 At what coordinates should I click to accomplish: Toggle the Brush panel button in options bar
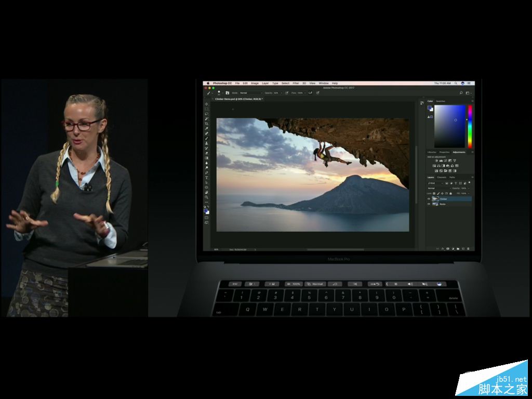tap(228, 92)
